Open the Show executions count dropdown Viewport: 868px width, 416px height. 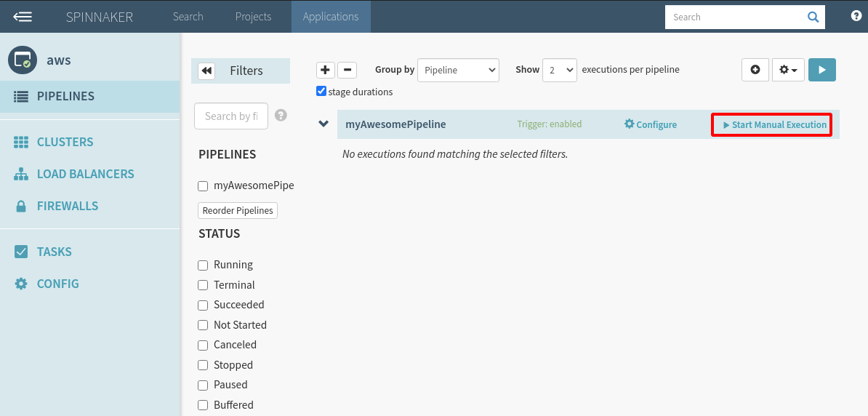coord(559,70)
